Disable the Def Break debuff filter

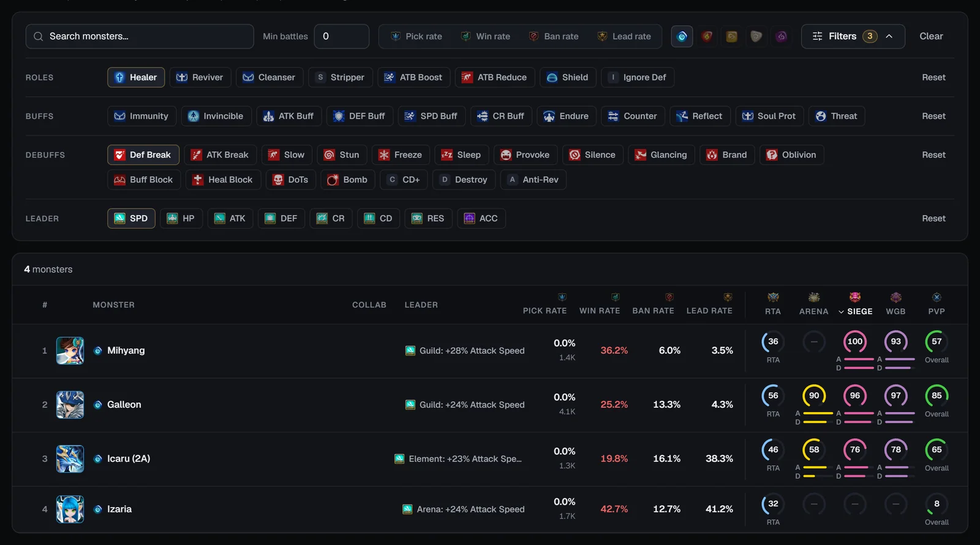tap(143, 154)
